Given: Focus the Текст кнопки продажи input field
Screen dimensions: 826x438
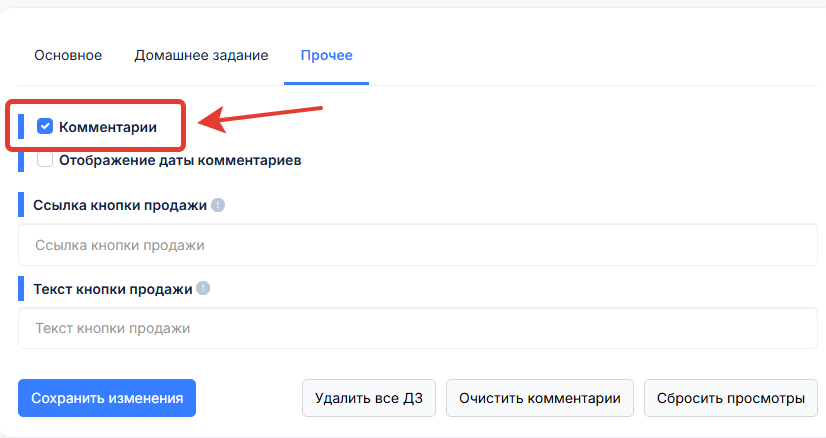Looking at the screenshot, I should click(x=418, y=328).
